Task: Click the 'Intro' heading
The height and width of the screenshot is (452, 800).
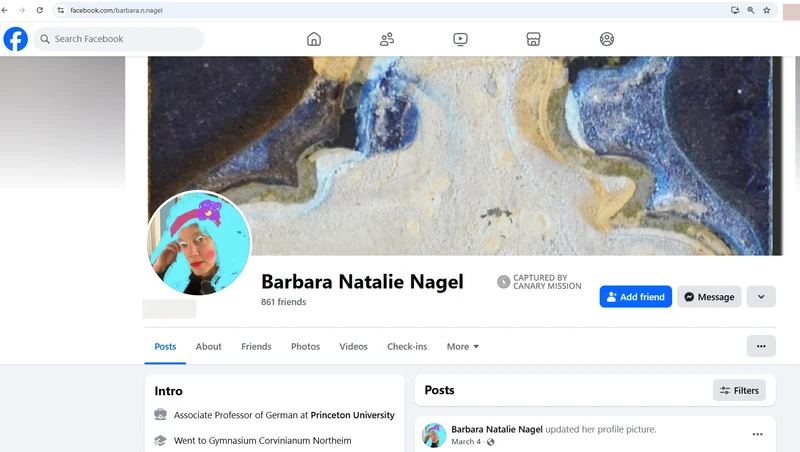Action: tap(168, 391)
